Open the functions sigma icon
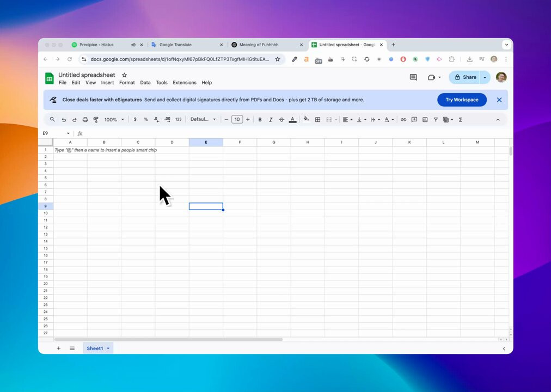Screen dimensions: 551x392 460,119
